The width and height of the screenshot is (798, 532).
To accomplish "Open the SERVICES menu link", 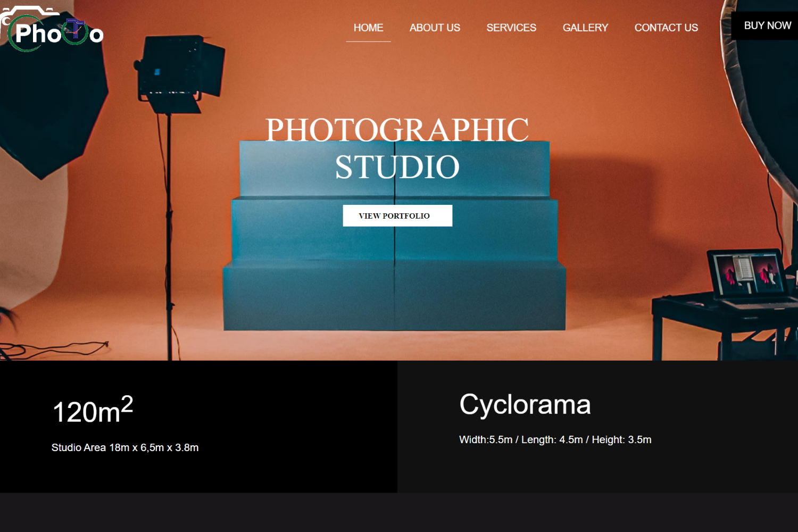I will point(511,28).
